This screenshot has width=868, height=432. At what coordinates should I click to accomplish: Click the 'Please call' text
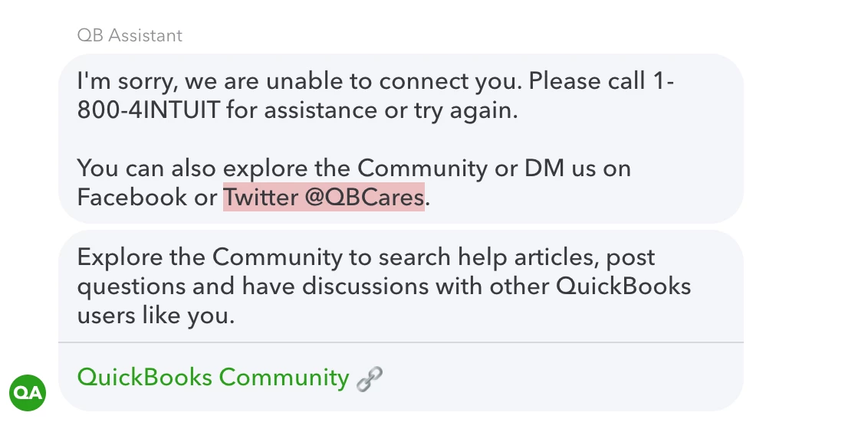click(x=587, y=81)
